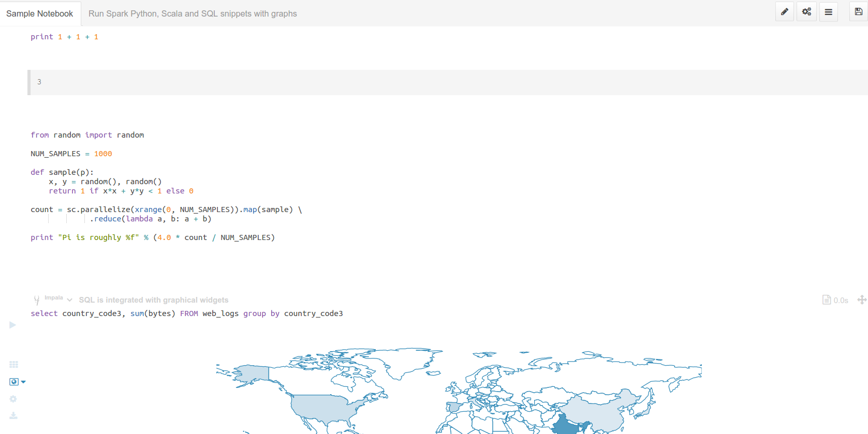Screen dimensions: 868x434
Task: Show results as grid table
Action: 14,365
